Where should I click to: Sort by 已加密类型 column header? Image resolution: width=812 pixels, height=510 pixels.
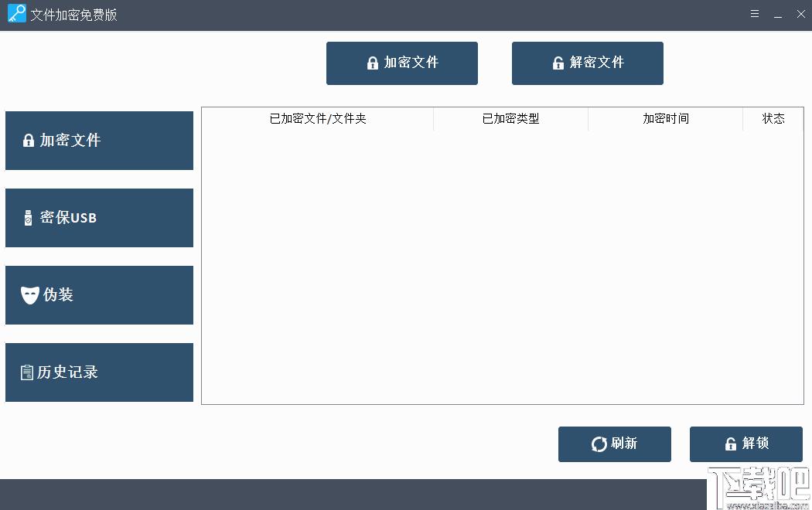(x=510, y=118)
